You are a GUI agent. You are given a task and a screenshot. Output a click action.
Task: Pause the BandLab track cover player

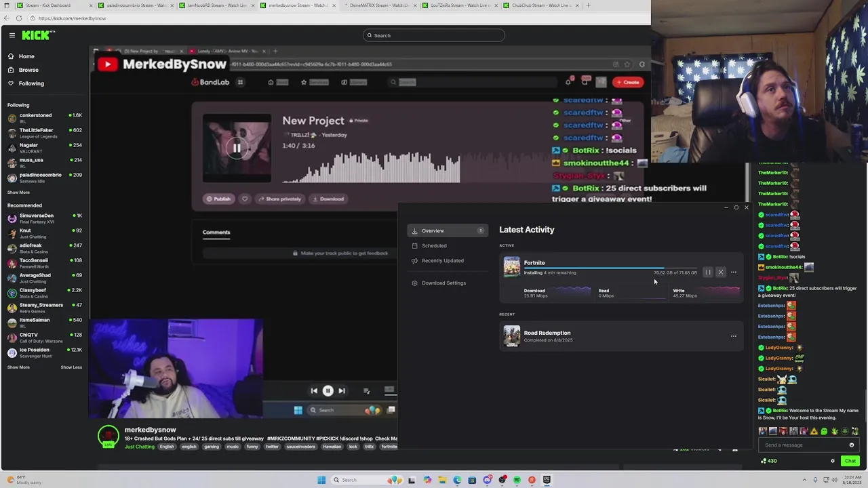point(237,148)
